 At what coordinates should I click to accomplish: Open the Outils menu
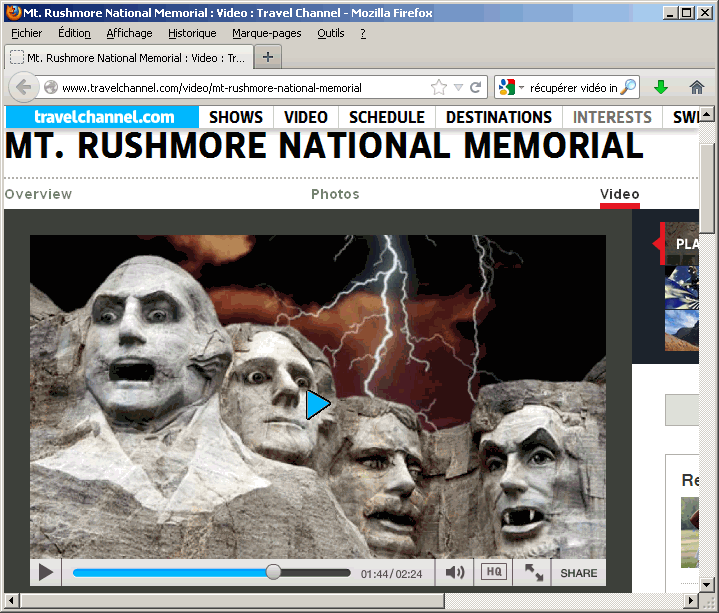click(x=331, y=33)
